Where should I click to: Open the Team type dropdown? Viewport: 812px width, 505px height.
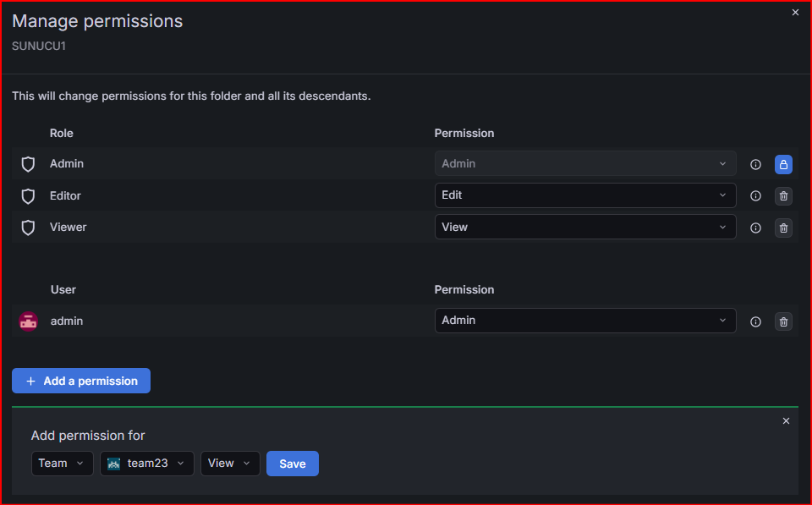coord(62,463)
